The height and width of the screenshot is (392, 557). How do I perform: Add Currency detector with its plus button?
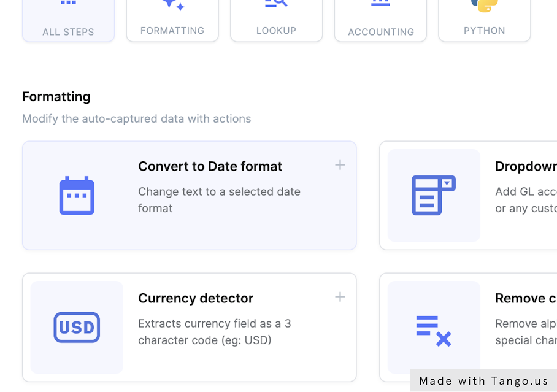[x=340, y=297]
